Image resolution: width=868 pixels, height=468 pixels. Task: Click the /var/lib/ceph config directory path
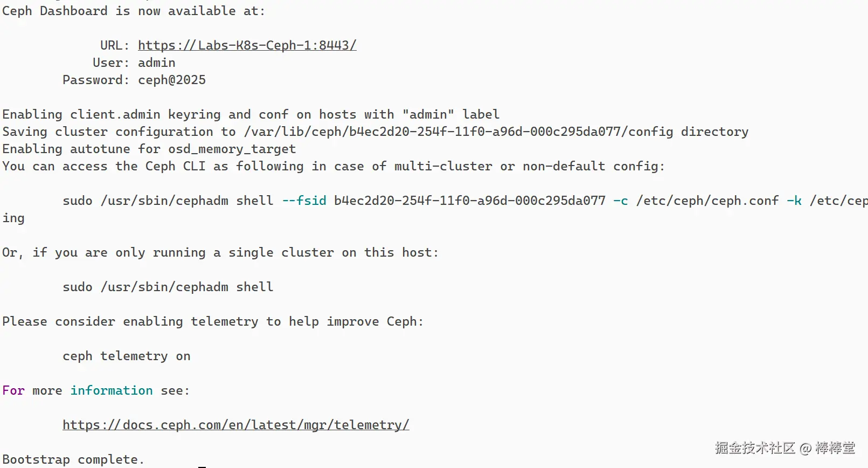point(458,132)
